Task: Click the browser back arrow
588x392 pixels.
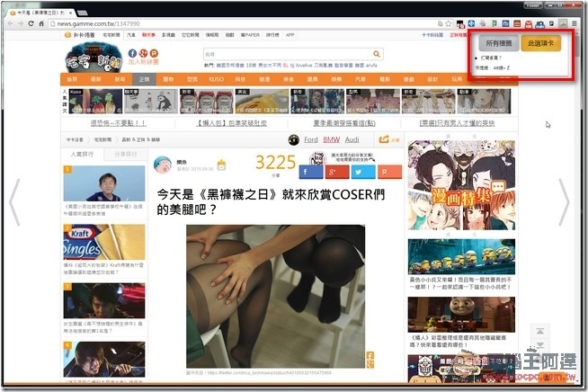Action: pyautogui.click(x=11, y=23)
